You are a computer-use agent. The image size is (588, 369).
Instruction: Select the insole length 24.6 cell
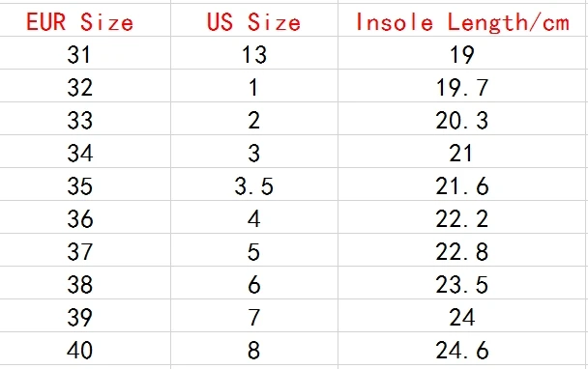tap(461, 349)
